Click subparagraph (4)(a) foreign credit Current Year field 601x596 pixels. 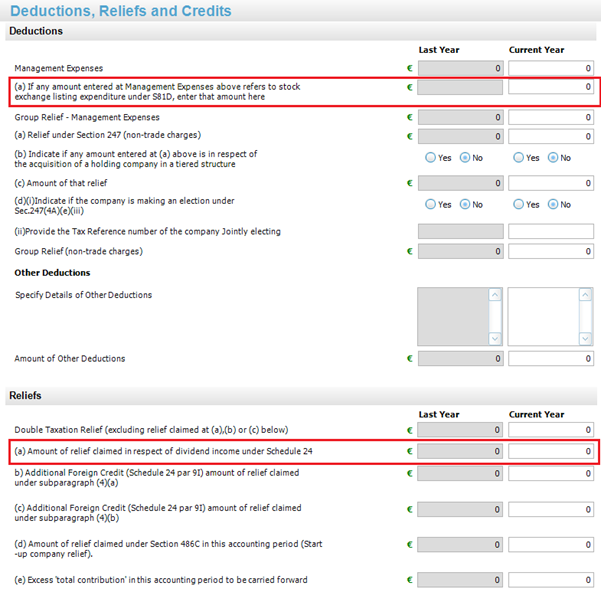coord(551,473)
